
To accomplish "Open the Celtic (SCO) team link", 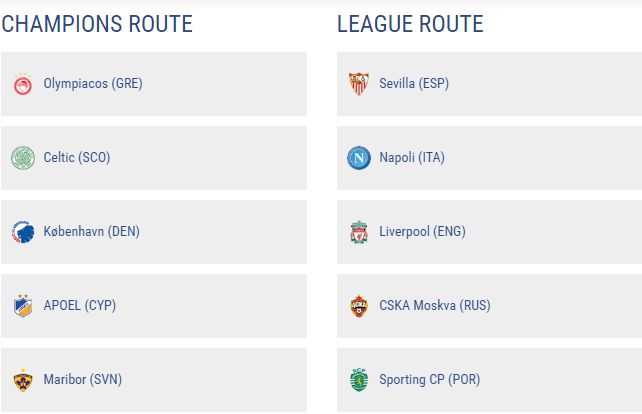I will (77, 158).
